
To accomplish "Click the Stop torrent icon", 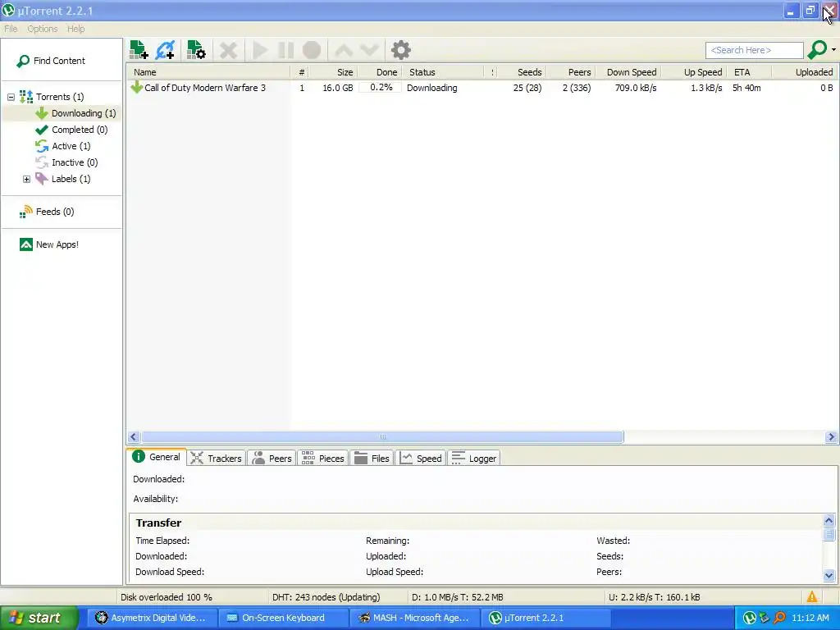I will click(312, 50).
